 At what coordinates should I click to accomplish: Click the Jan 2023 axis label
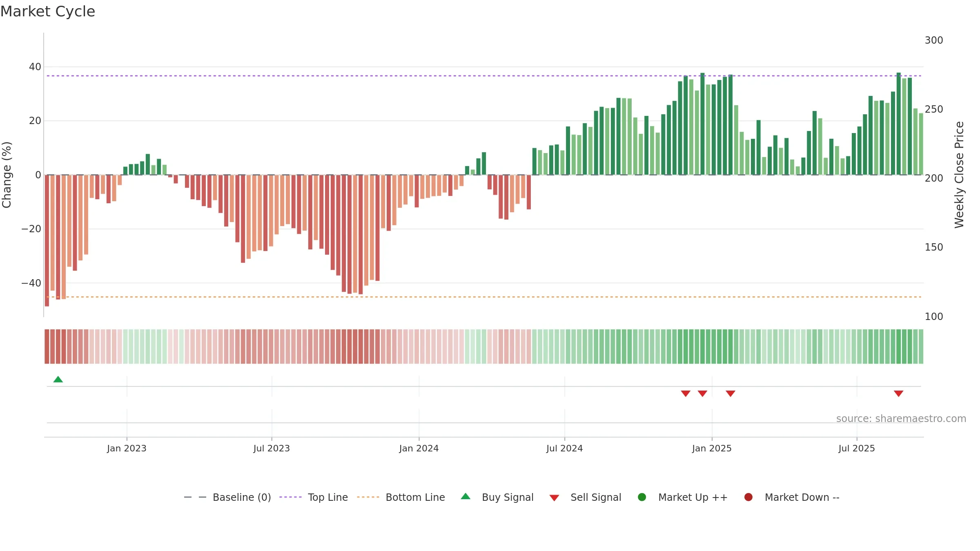coord(127,448)
